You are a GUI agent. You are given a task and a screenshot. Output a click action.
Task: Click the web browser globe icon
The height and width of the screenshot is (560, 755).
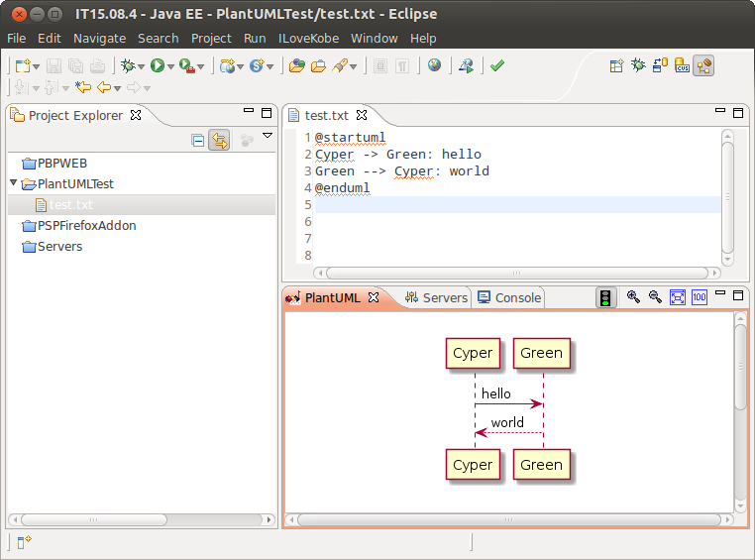434,66
